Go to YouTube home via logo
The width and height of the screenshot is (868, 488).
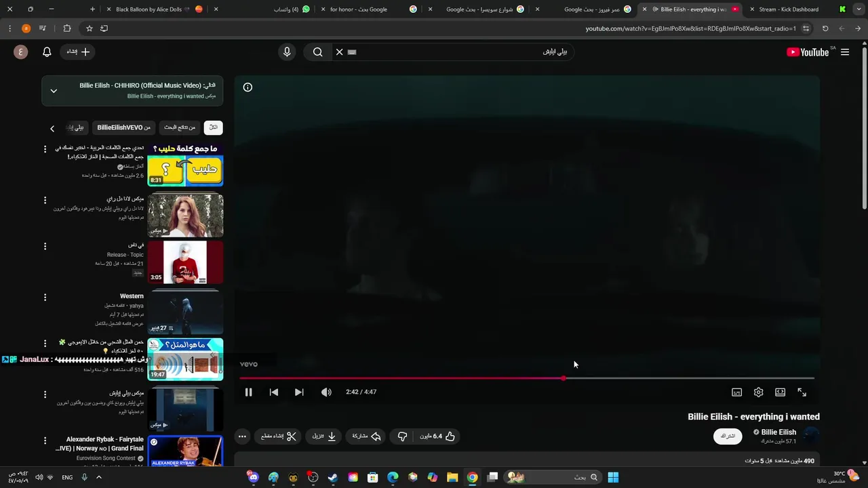pos(808,52)
